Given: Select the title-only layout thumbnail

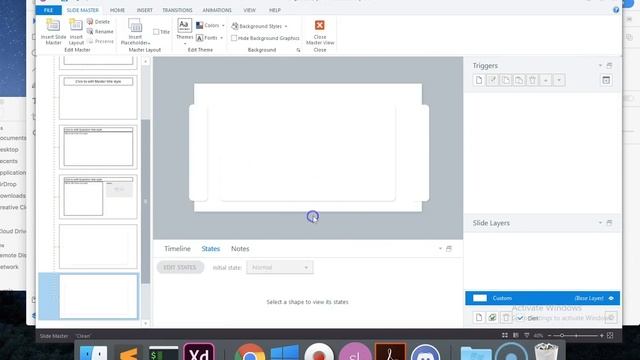Looking at the screenshot, I should pyautogui.click(x=98, y=97).
